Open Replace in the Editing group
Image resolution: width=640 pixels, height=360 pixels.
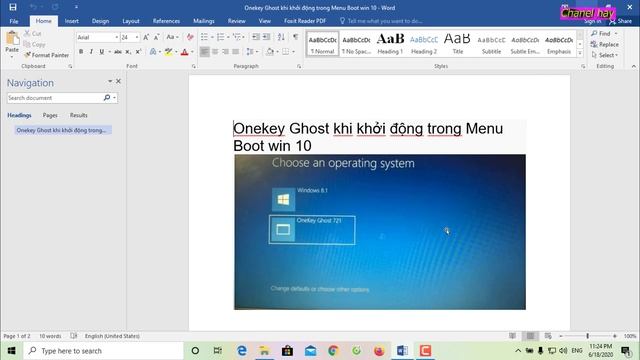pos(605,44)
